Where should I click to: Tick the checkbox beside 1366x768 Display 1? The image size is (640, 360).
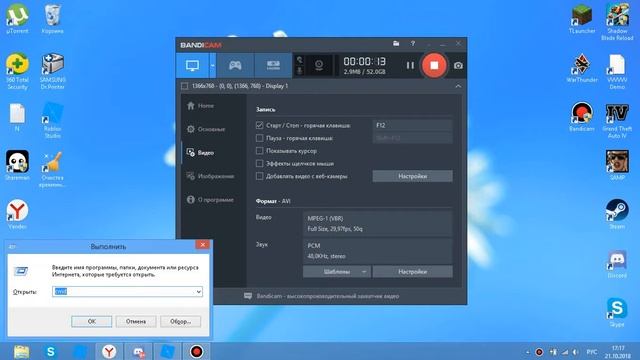[184, 86]
